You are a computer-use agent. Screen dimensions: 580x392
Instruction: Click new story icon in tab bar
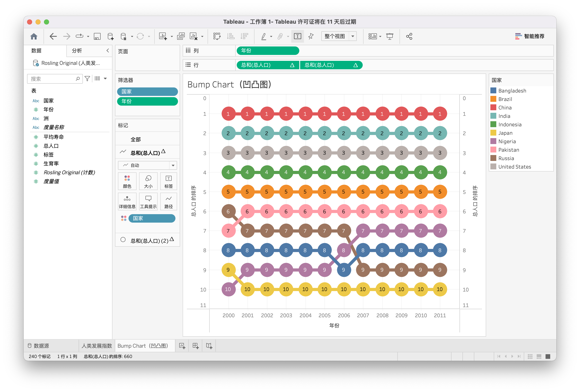tap(209, 346)
